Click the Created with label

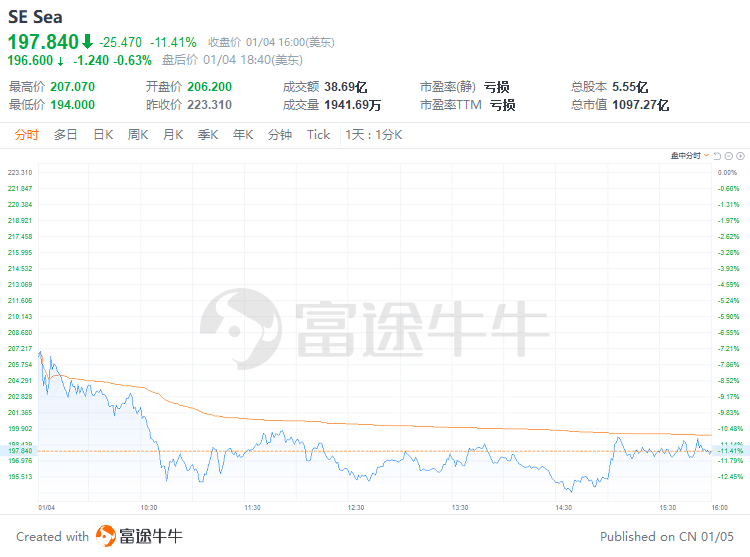point(53,536)
